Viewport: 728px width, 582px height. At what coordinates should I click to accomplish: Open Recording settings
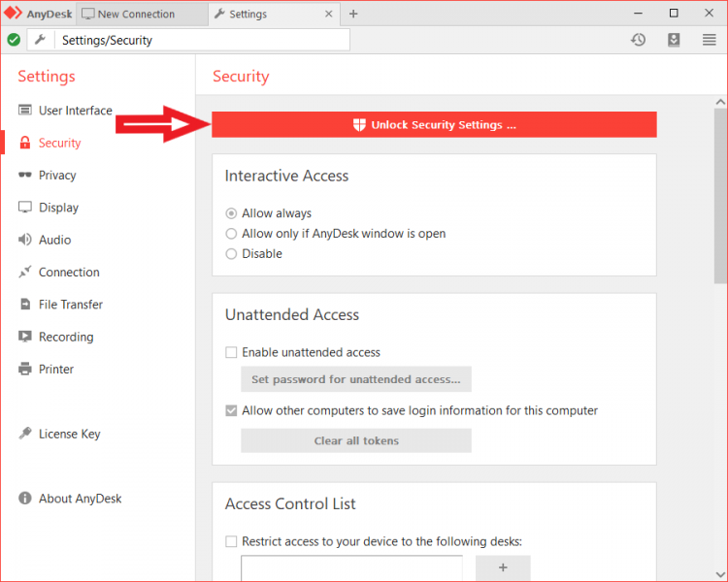point(66,337)
